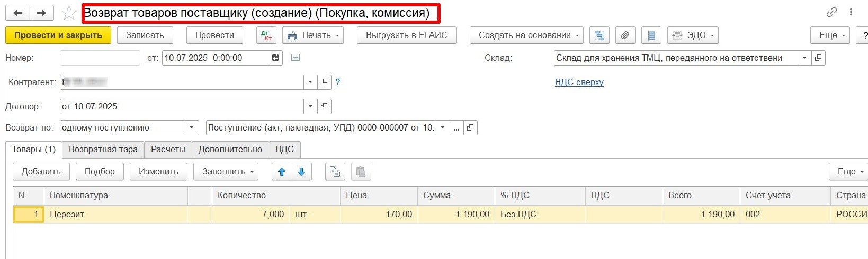Move the table row down with the blue arrow
The width and height of the screenshot is (868, 259).
click(x=301, y=172)
